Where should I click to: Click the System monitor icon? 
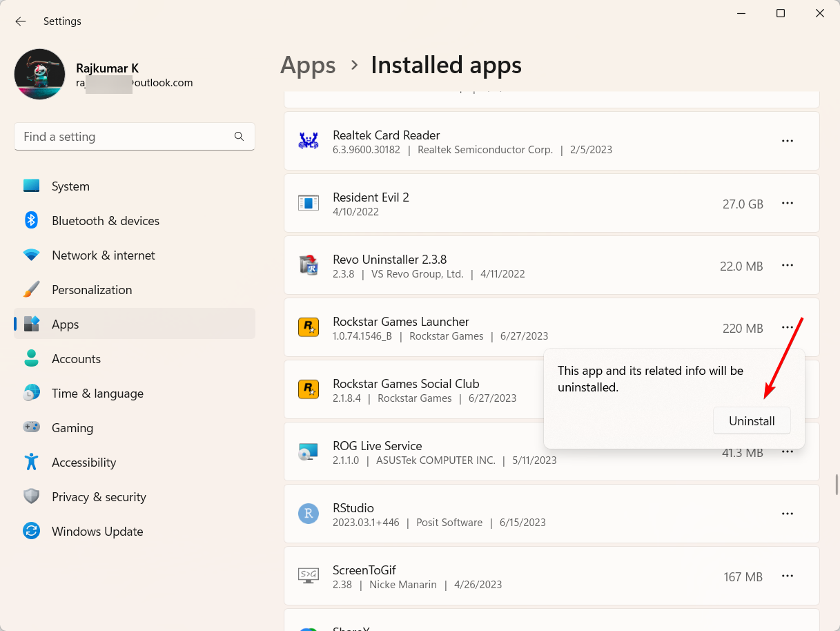click(31, 186)
